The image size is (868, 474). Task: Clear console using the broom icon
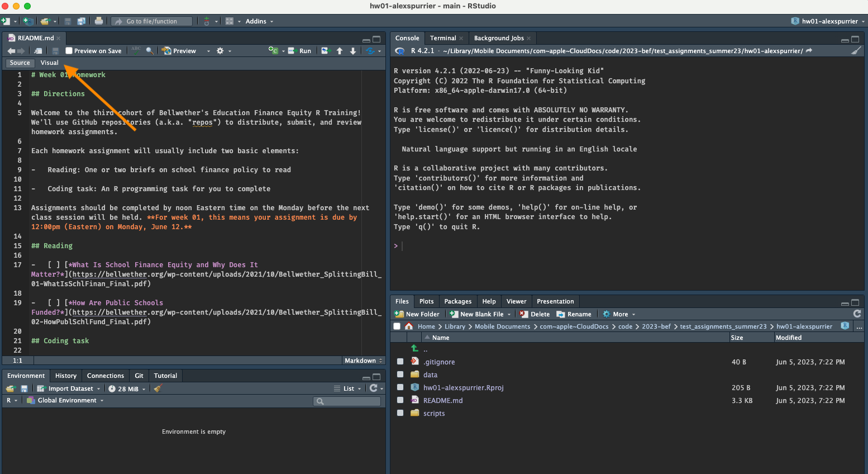856,51
